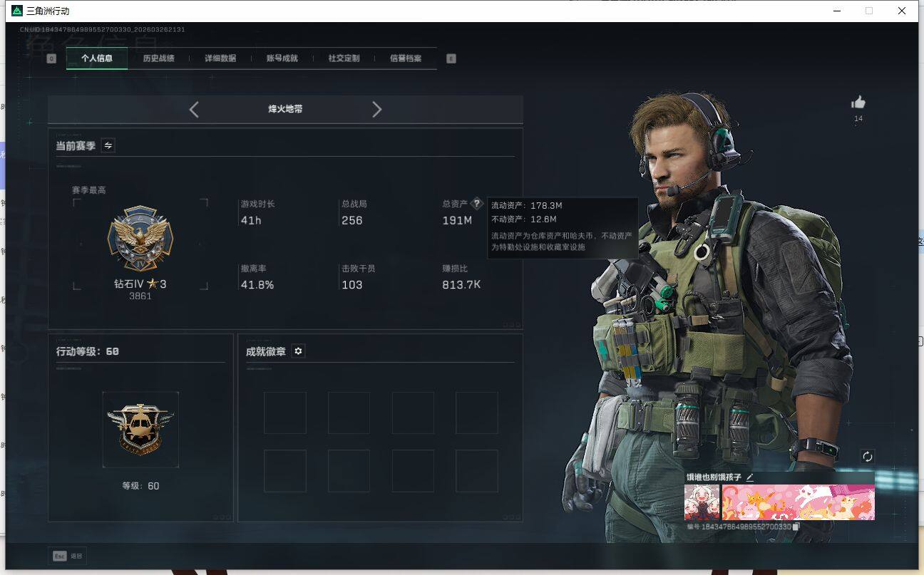Go to the 账号成就 tab

point(282,58)
